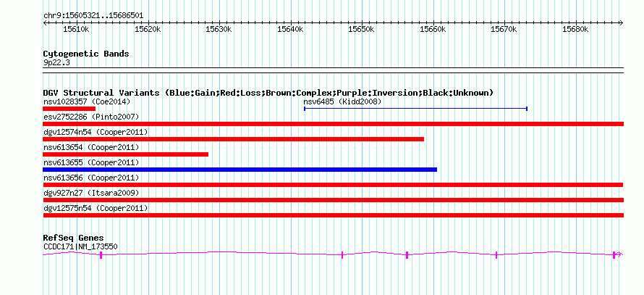Image resolution: width=644 pixels, height=295 pixels.
Task: Click the 15610k ruler tick label
Action: tap(77, 30)
